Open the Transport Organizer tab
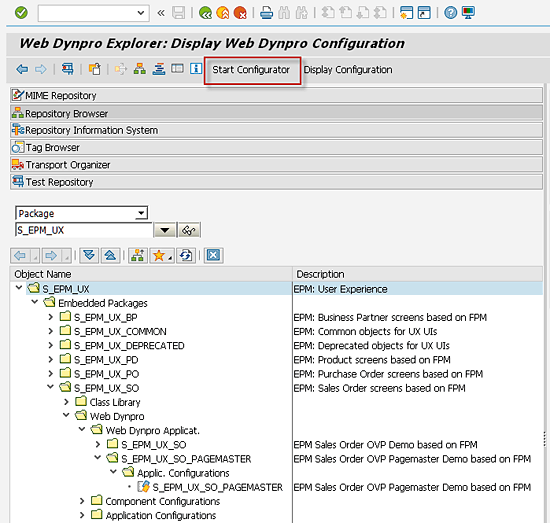 pos(276,165)
